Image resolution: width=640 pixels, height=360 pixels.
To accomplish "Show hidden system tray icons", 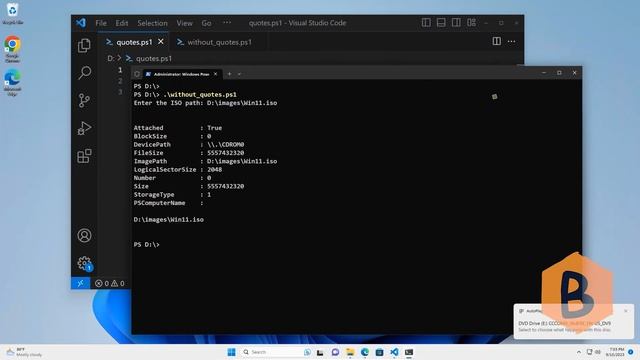I will point(579,352).
